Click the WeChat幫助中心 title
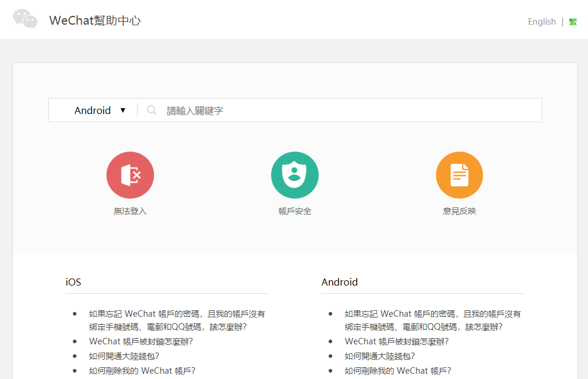The width and height of the screenshot is (588, 379). click(95, 20)
